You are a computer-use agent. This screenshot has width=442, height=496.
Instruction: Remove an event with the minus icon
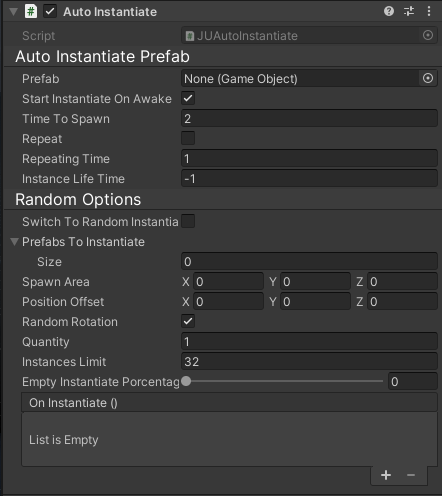(x=411, y=475)
